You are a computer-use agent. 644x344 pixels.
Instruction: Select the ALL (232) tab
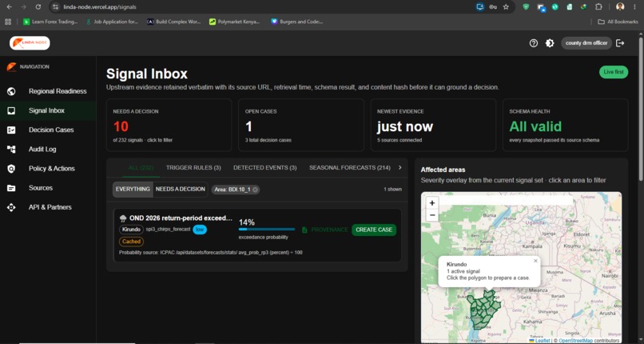141,168
